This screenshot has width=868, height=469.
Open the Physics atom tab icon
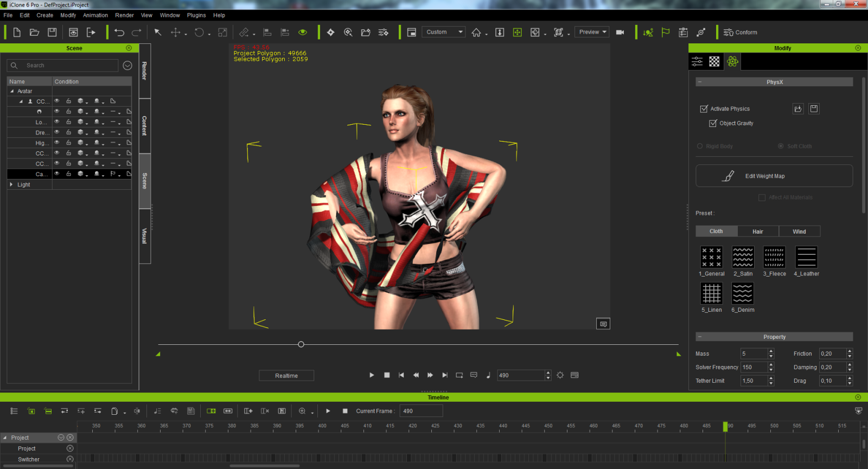(x=732, y=62)
